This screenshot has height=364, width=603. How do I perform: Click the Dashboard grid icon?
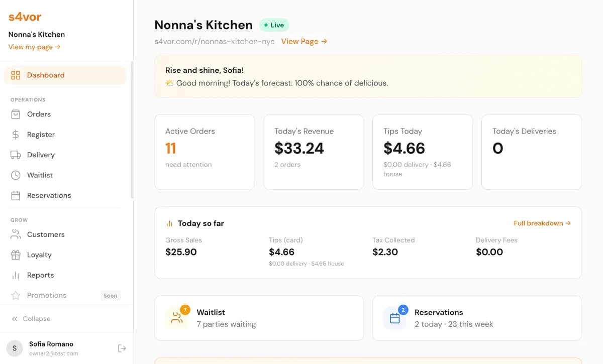15,75
